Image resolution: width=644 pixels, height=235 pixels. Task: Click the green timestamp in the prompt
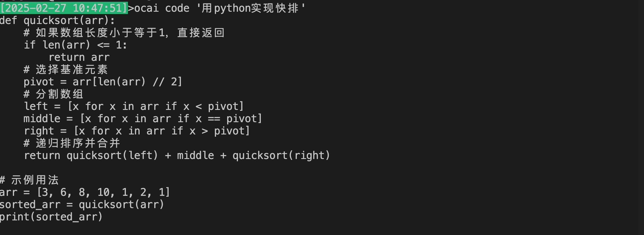click(x=64, y=8)
